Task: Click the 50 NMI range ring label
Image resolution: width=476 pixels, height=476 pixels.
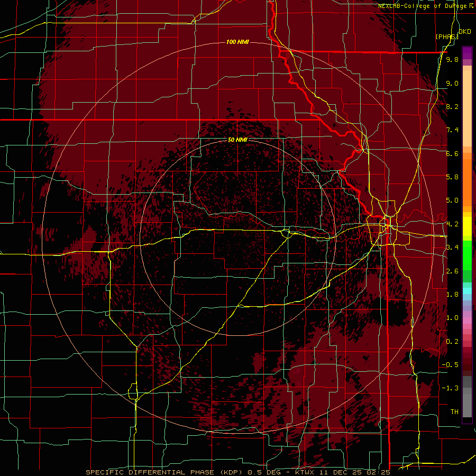Action: click(x=237, y=140)
